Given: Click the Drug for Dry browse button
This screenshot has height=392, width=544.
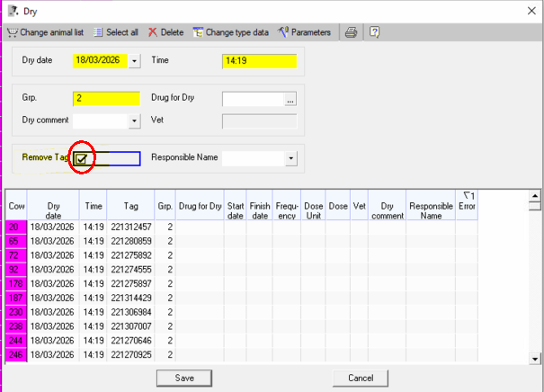Looking at the screenshot, I should 290,100.
